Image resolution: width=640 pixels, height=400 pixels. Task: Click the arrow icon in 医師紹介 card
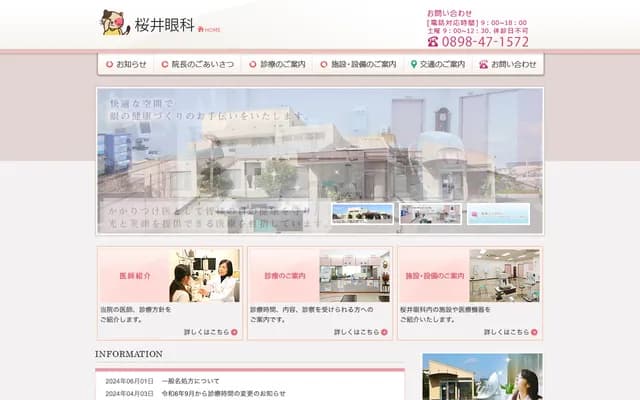(x=234, y=332)
